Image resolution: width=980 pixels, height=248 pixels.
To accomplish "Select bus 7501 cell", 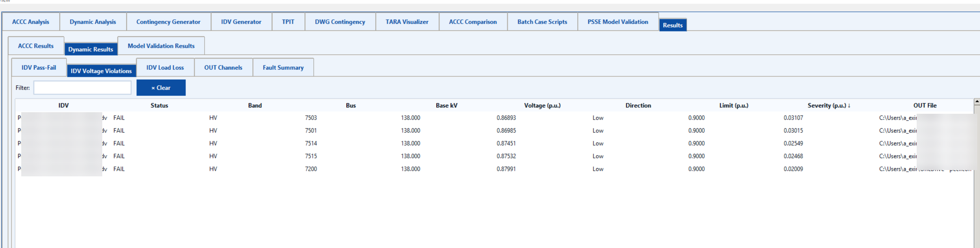I will (x=311, y=130).
